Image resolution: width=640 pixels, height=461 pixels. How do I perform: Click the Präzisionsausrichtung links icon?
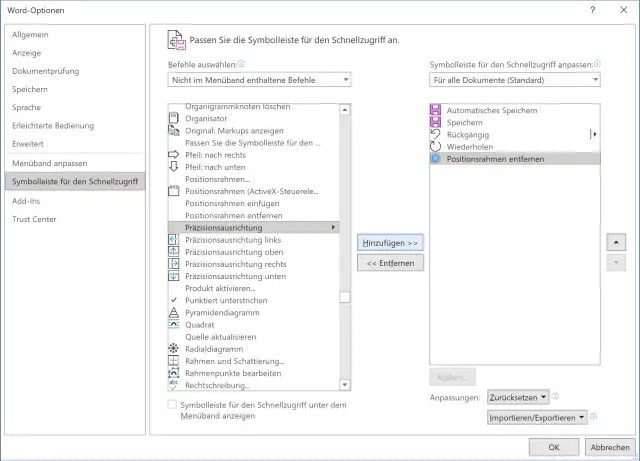tap(174, 240)
